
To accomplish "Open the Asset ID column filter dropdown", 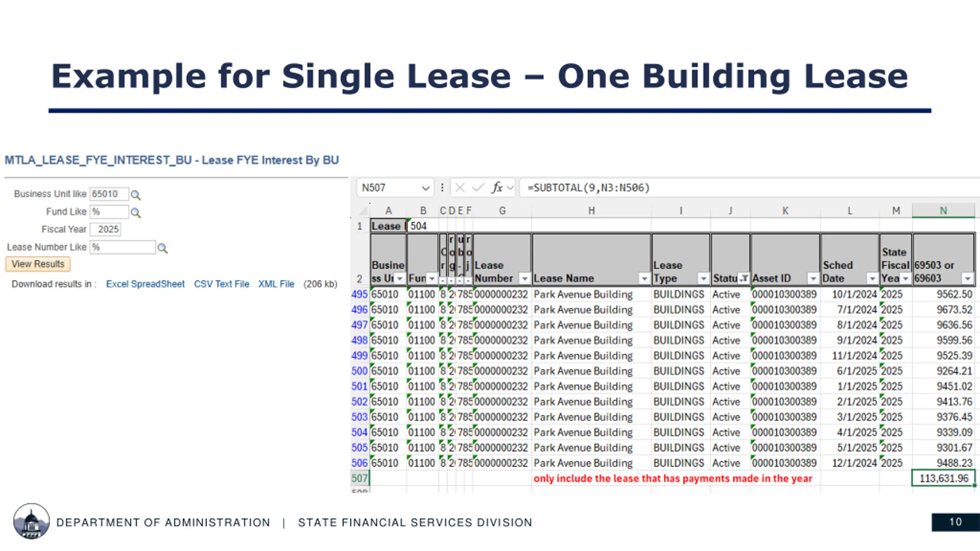I will pos(813,279).
